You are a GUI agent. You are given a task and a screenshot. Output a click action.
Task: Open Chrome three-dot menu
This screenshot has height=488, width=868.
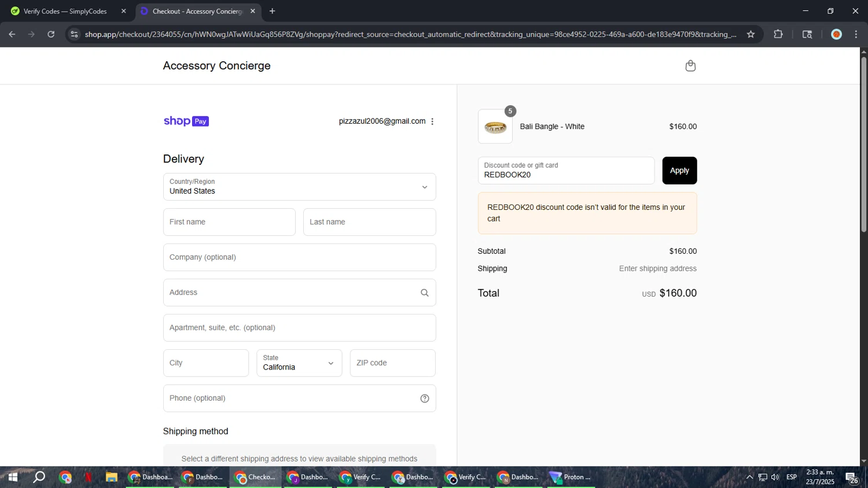(x=856, y=35)
